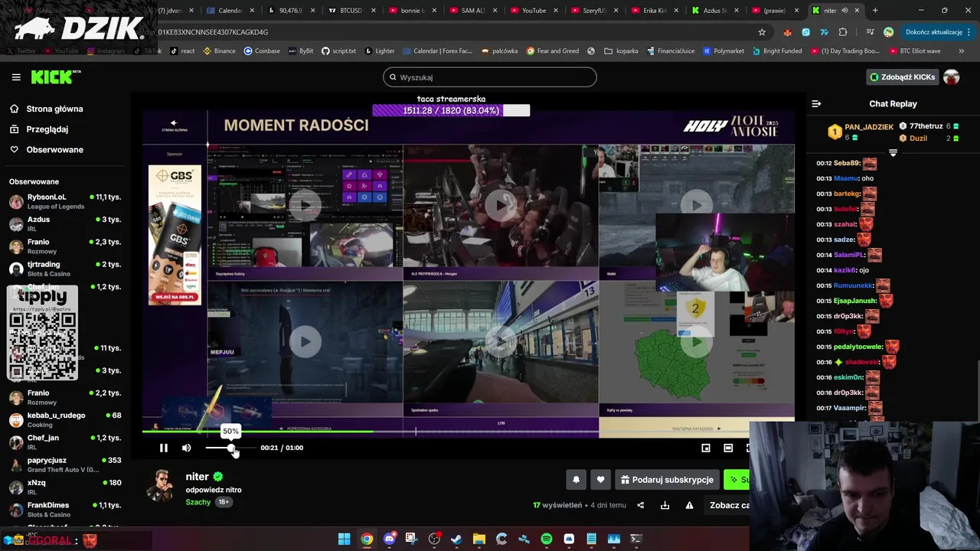This screenshot has width=980, height=551.
Task: Play the top-left clip thumbnail in video
Action: pyautogui.click(x=305, y=204)
